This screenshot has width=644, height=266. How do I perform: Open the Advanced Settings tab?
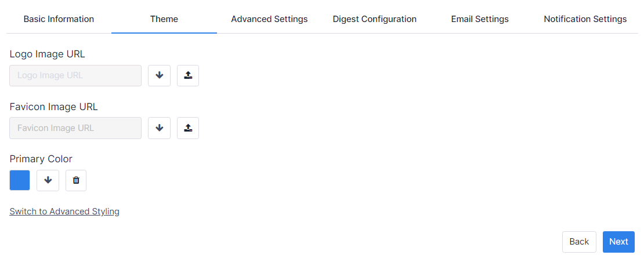[x=269, y=19]
